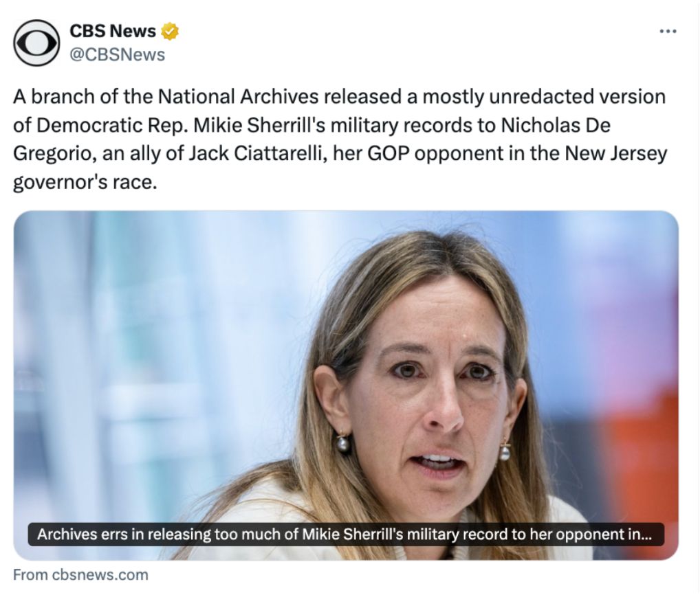The image size is (700, 595).
Task: Click "New Jersey" in the tweet text
Action: point(615,155)
